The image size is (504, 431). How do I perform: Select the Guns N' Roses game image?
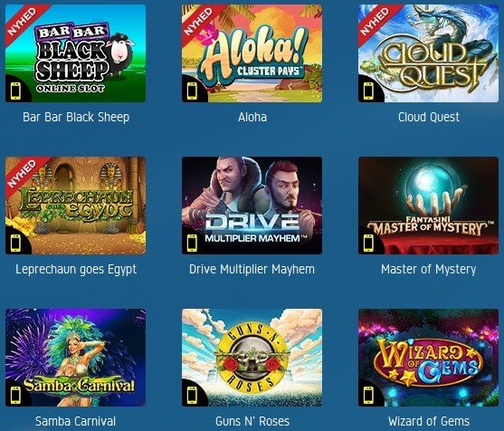coord(252,358)
